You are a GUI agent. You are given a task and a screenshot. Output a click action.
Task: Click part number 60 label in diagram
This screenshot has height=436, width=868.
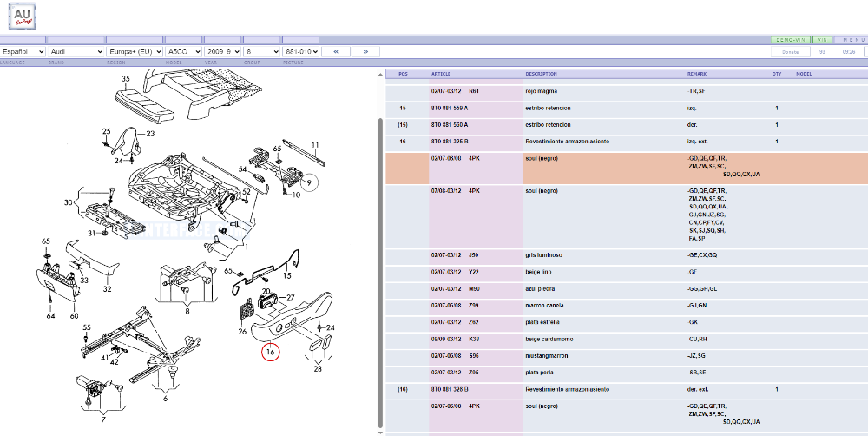click(74, 316)
